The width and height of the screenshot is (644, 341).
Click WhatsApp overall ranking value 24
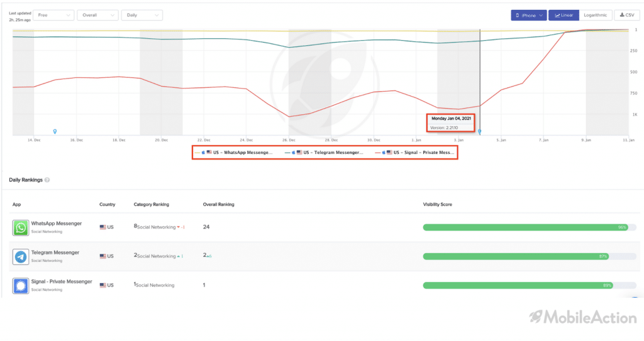point(206,227)
